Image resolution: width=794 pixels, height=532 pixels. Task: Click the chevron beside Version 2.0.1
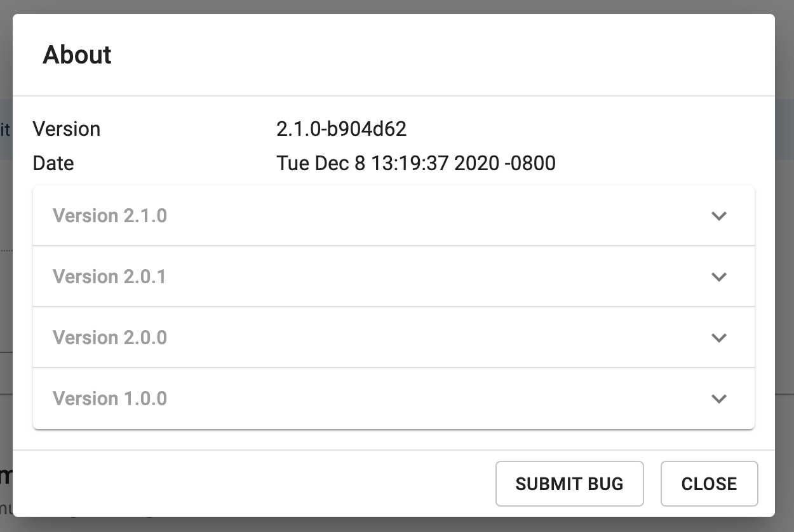[718, 277]
